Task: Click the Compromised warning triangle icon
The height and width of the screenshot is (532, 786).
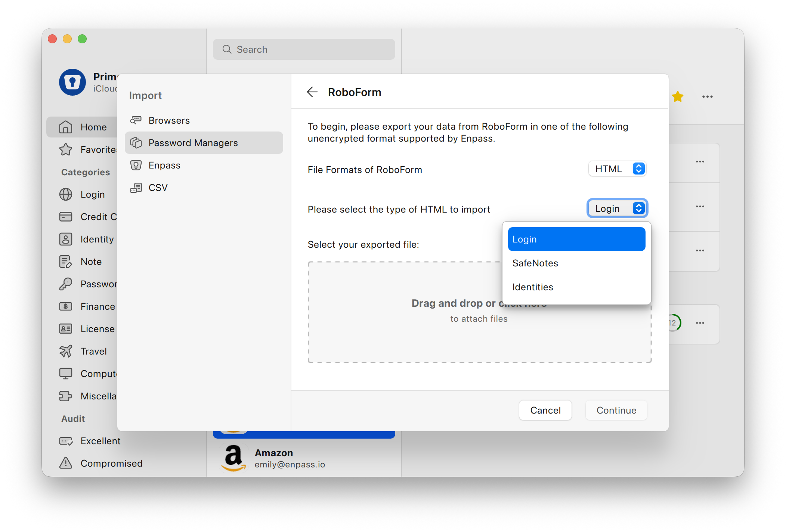Action: click(66, 463)
